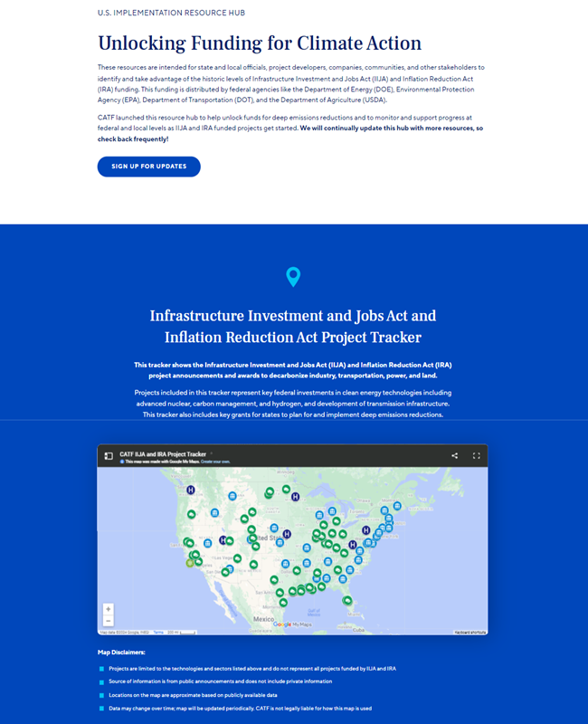Image resolution: width=588 pixels, height=724 pixels.
Task: Click the light blue location pin icon
Action: 293,277
